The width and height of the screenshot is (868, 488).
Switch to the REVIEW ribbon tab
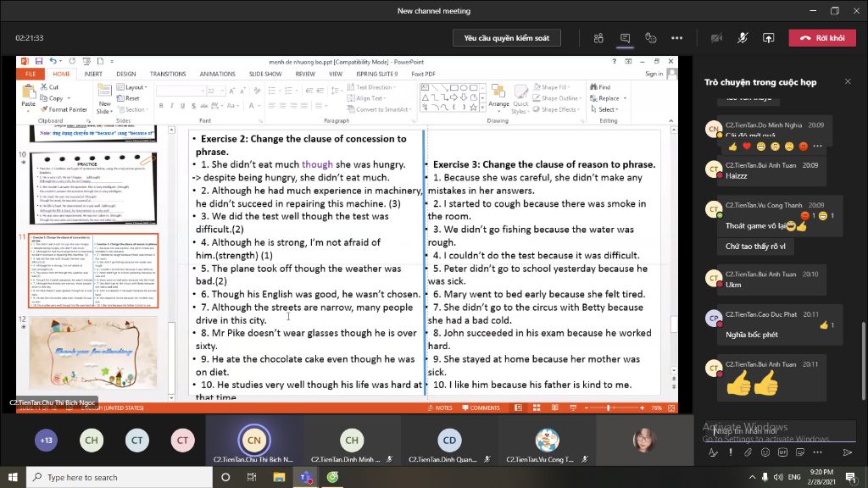pos(305,74)
